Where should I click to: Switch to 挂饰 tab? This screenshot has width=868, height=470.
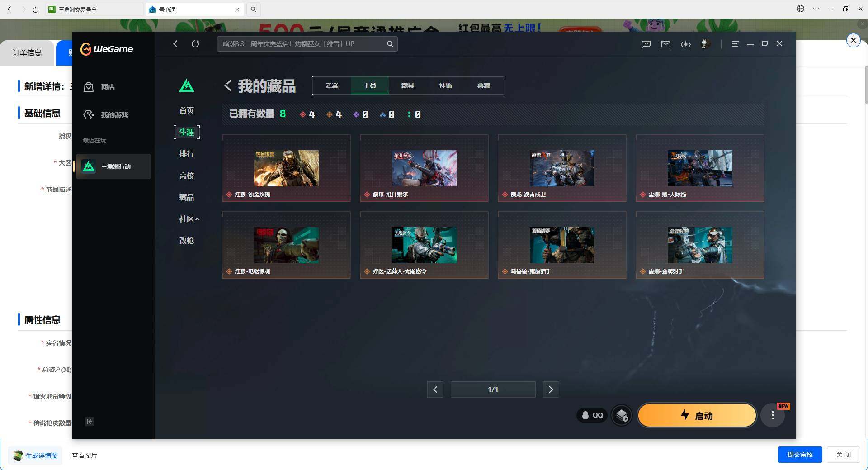coord(446,85)
